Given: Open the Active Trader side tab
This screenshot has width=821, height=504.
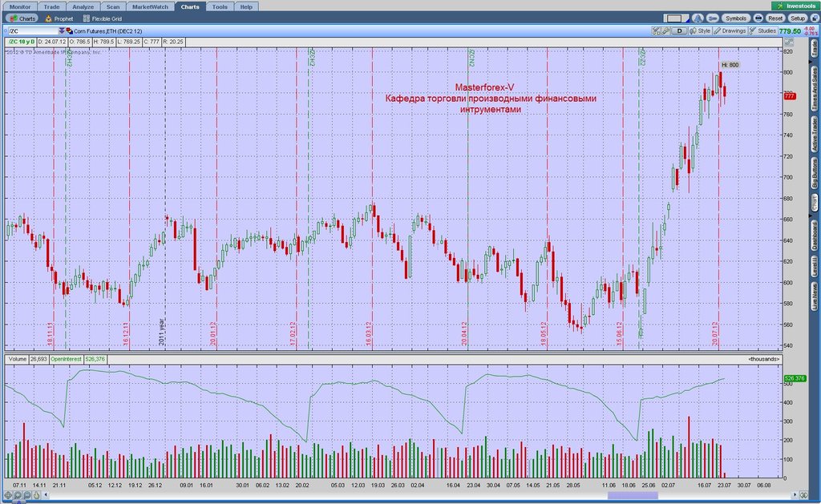Looking at the screenshot, I should pyautogui.click(x=815, y=135).
